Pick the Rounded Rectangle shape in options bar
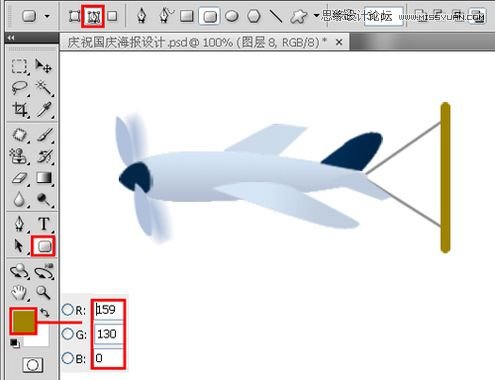Image resolution: width=495 pixels, height=380 pixels. [x=210, y=16]
